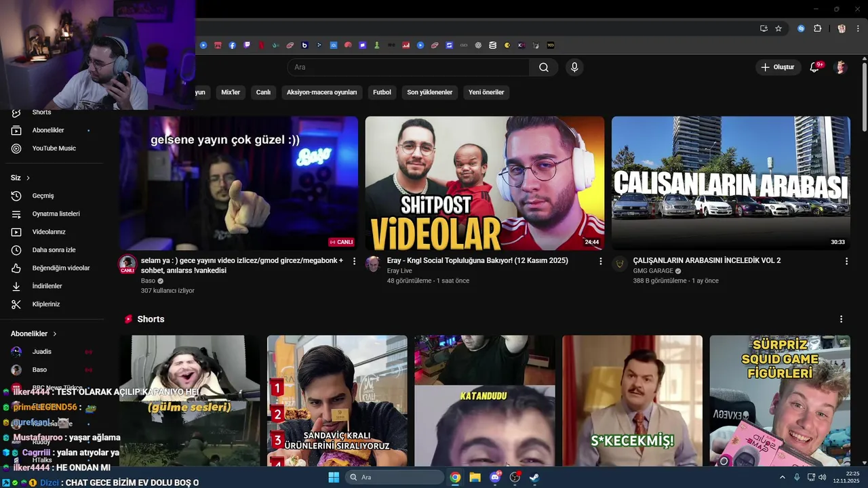Image resolution: width=868 pixels, height=488 pixels.
Task: Open Chrome three-dot menu
Action: [857, 28]
